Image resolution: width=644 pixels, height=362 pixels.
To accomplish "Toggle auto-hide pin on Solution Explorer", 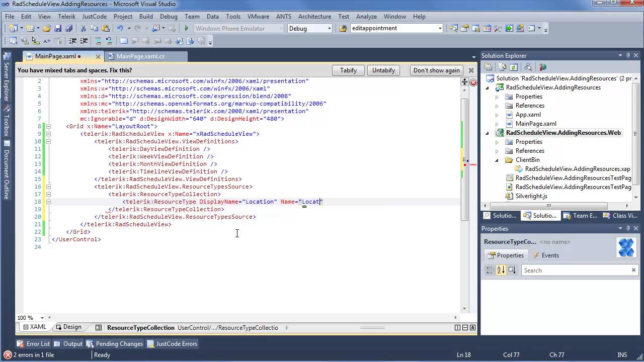I will (628, 55).
